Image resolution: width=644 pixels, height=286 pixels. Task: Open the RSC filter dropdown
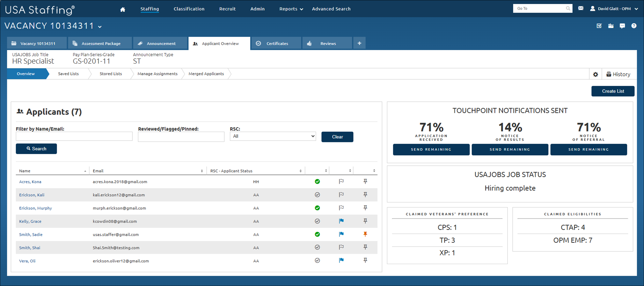[x=272, y=136]
